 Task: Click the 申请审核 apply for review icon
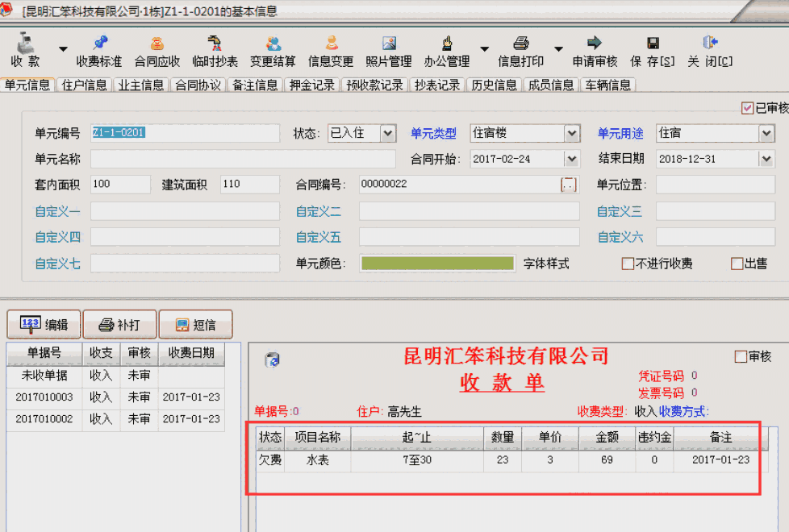594,48
